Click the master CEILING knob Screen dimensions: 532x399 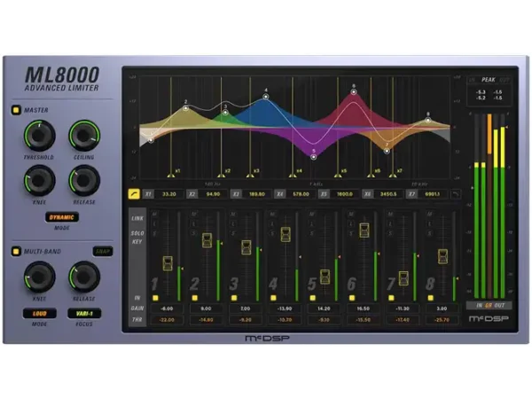84,135
